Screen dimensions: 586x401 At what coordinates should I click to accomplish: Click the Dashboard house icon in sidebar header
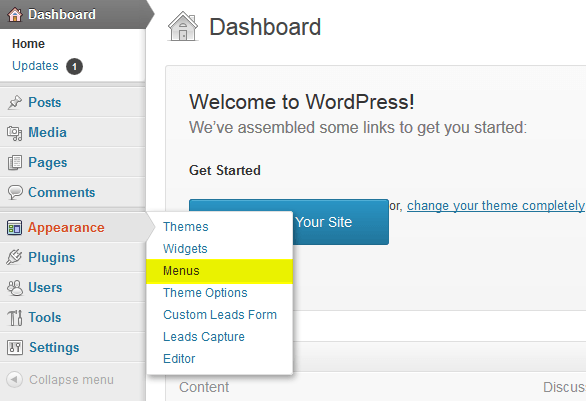click(15, 15)
